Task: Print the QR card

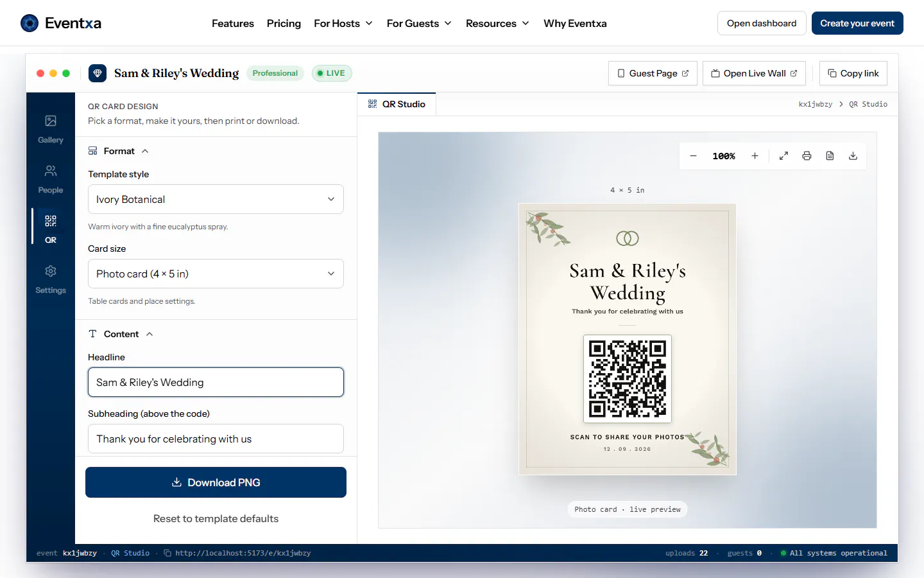Action: (x=807, y=156)
